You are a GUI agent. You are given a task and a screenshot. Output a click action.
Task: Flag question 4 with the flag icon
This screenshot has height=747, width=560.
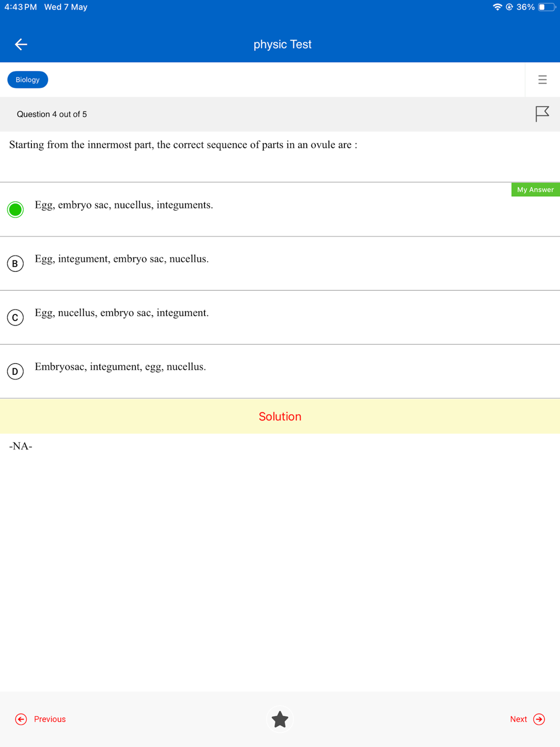[542, 114]
